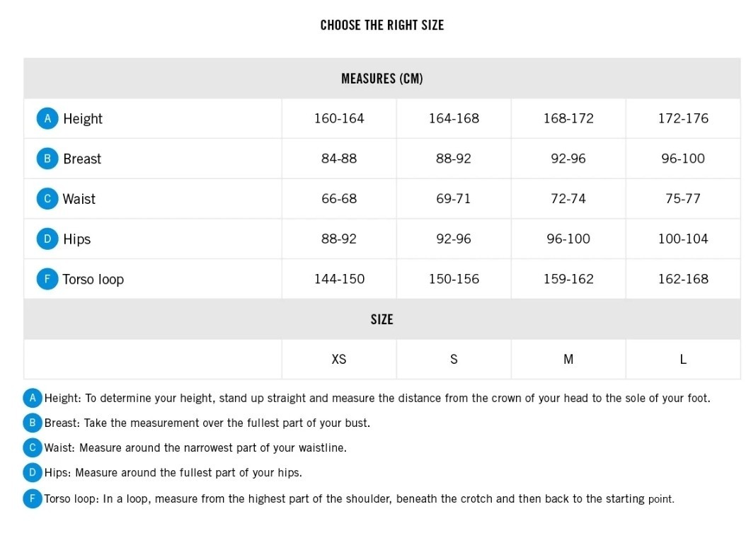This screenshot has height=560, width=746.
Task: Click the CHOOSE THE RIGHT SIZE title
Action: (382, 25)
